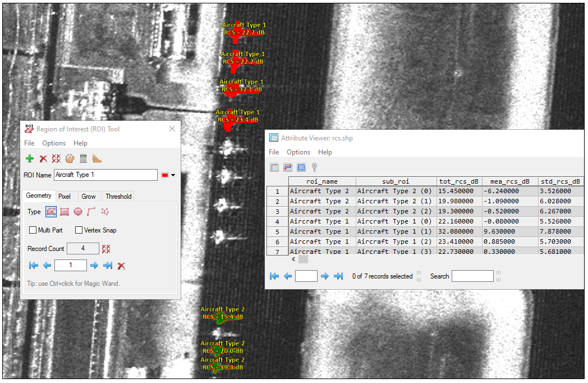Open the ROI color dropdown arrow
Image resolution: width=588 pixels, height=383 pixels.
(x=173, y=175)
